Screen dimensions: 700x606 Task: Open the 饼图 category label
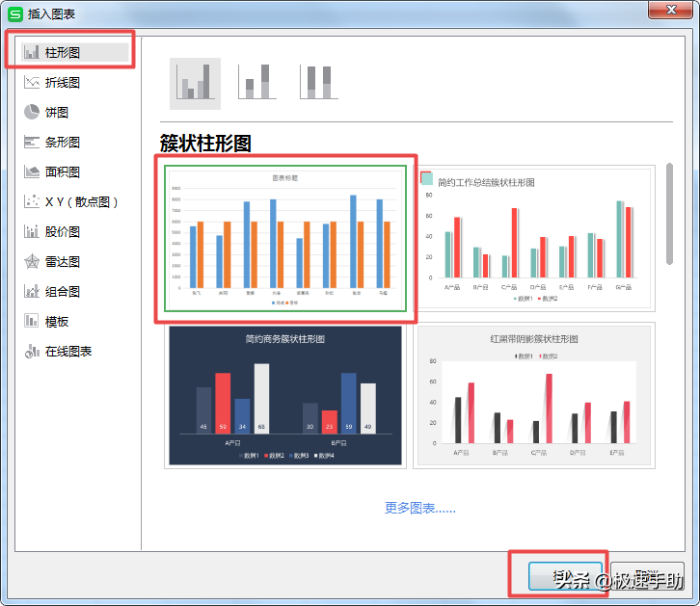pyautogui.click(x=57, y=113)
